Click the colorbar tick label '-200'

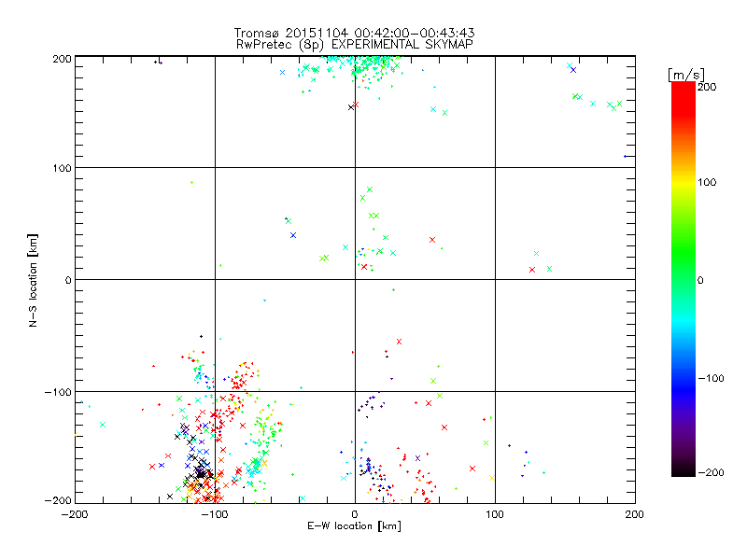click(x=711, y=472)
